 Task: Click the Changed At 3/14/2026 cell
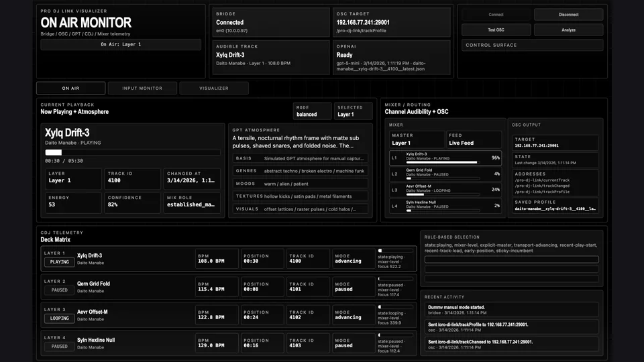pos(191,178)
